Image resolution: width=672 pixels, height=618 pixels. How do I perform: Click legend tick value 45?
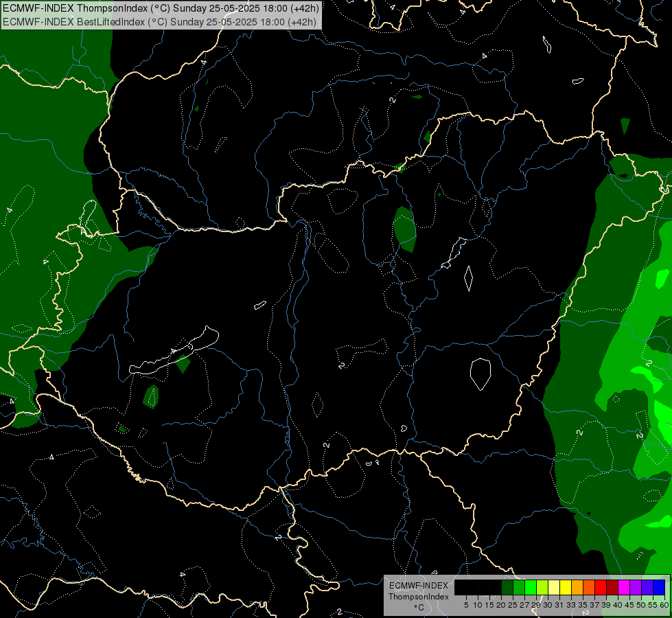pyautogui.click(x=629, y=605)
